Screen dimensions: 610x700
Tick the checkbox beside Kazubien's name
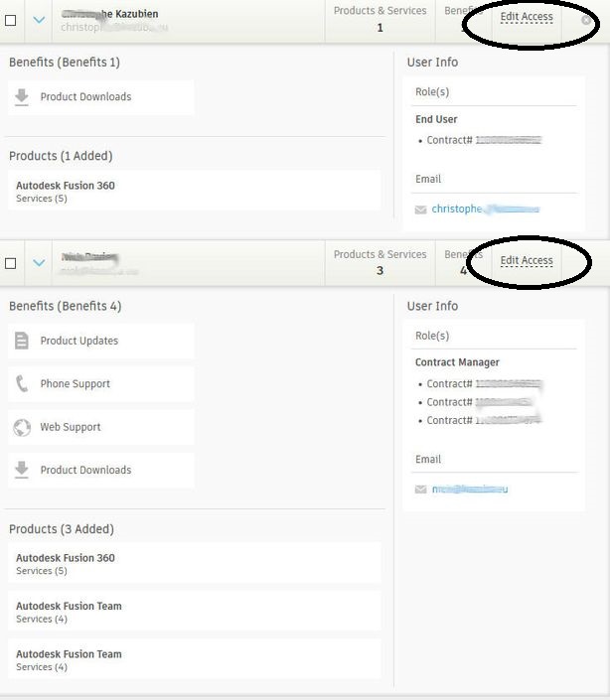pyautogui.click(x=11, y=20)
